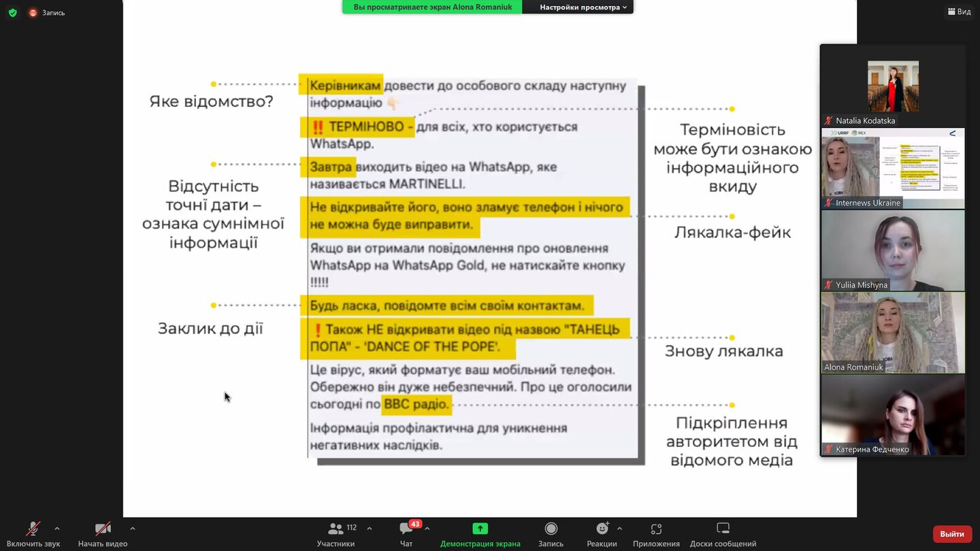Click the label Яке відомство?
980x551 pixels.
tap(212, 102)
